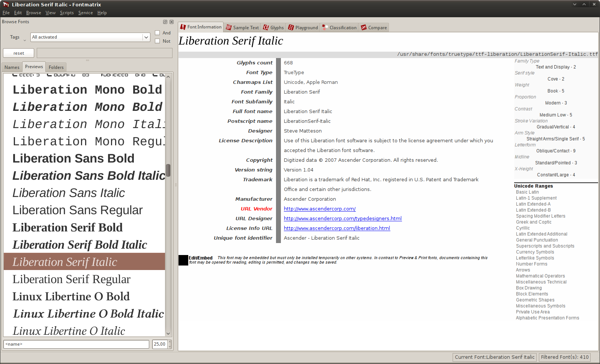Screen dimensions: 600x364
Task: Click the font list scroll down arrow
Action: [x=168, y=333]
